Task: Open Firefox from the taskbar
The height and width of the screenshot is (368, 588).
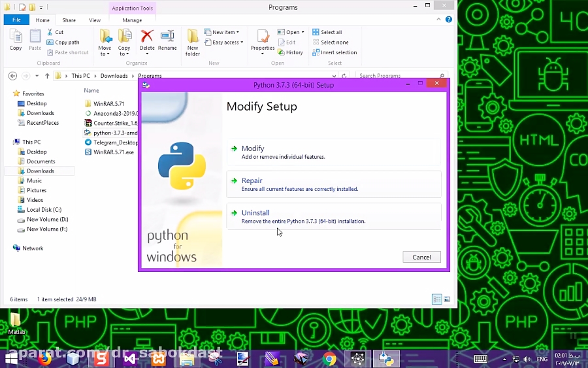Action: click(44, 359)
